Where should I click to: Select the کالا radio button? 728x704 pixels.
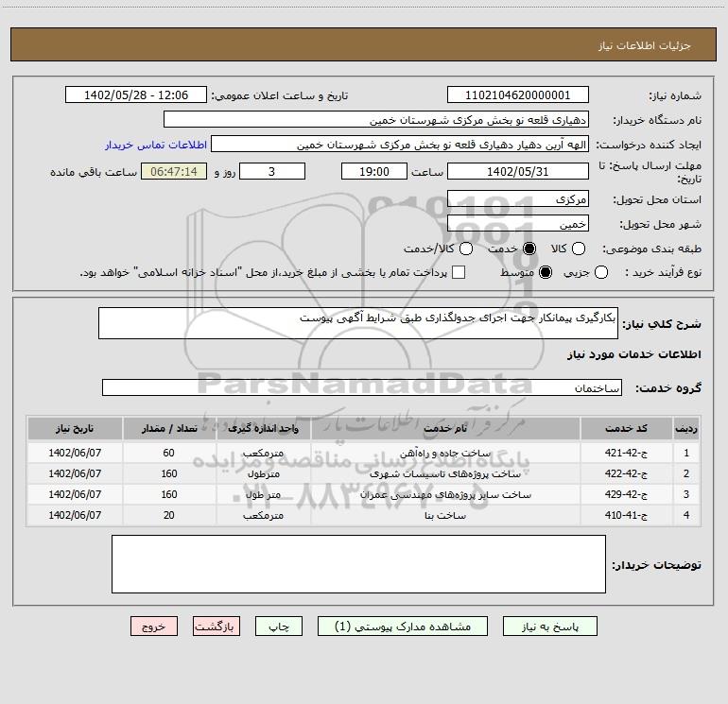click(x=578, y=249)
